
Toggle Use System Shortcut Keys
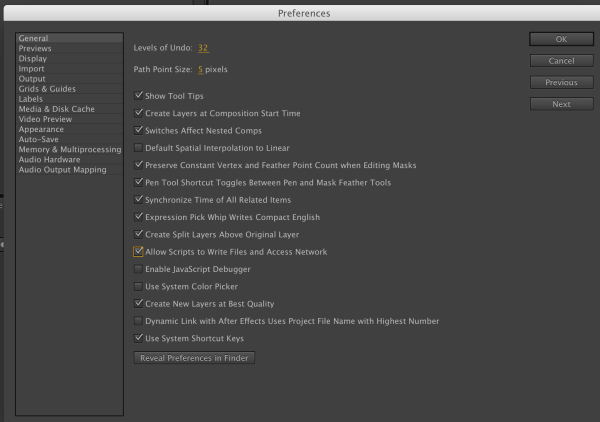(x=138, y=338)
